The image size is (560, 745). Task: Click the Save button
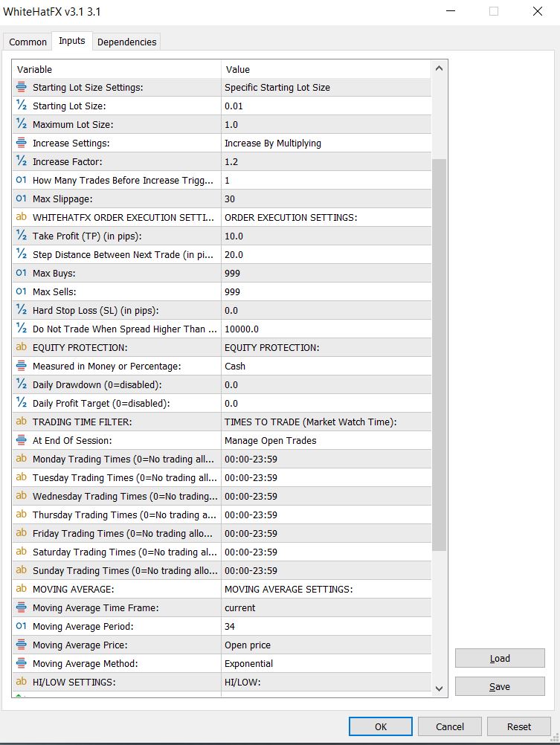500,686
